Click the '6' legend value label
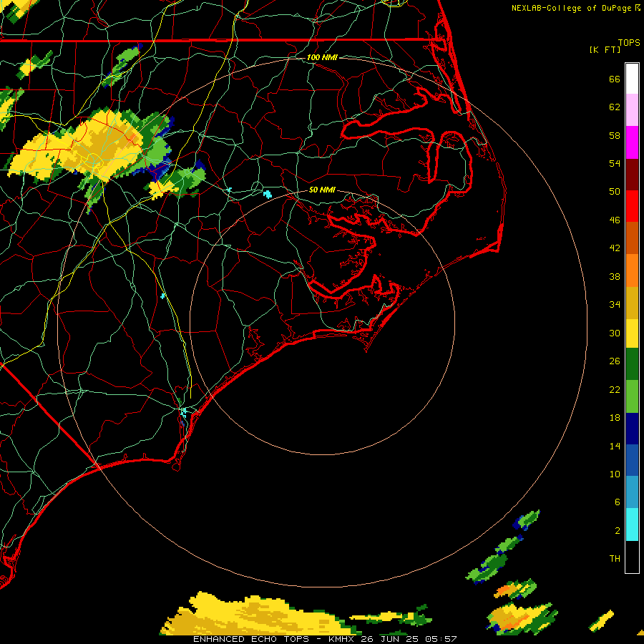Image resolution: width=644 pixels, height=644 pixels. 618,502
